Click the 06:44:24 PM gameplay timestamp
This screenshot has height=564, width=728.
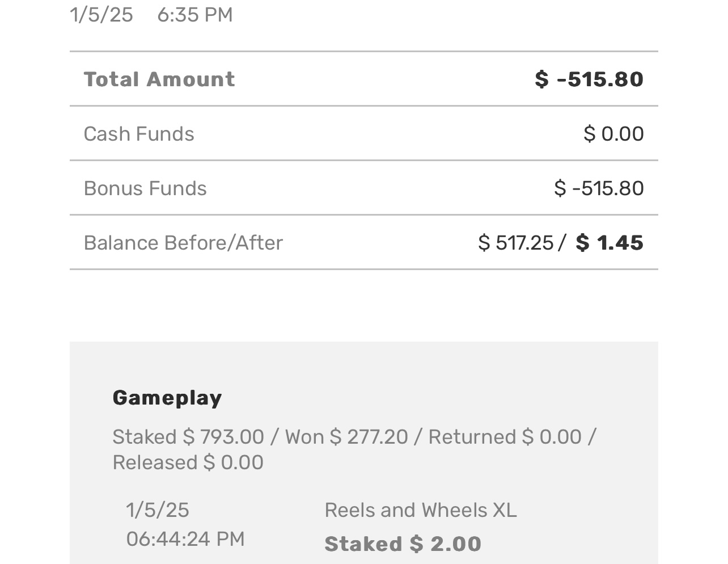coord(185,538)
